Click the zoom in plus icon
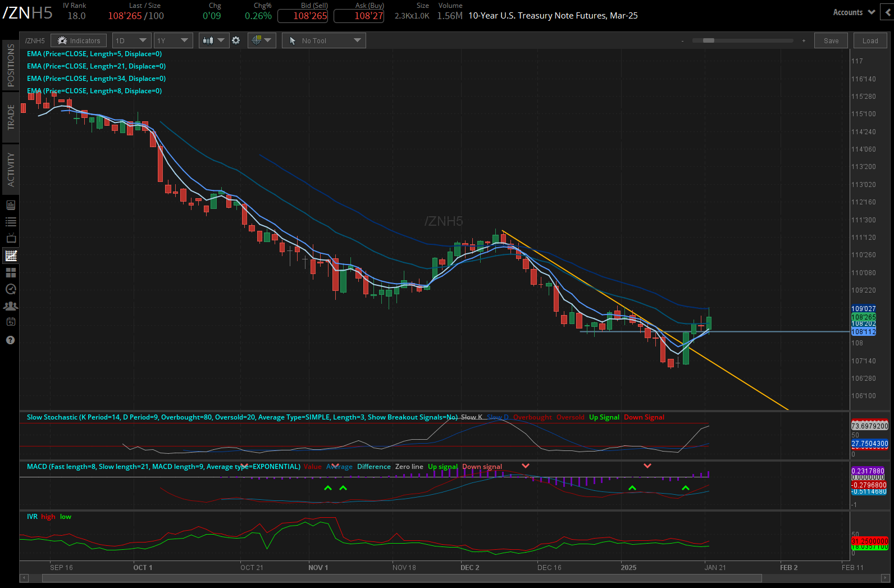 pos(804,41)
